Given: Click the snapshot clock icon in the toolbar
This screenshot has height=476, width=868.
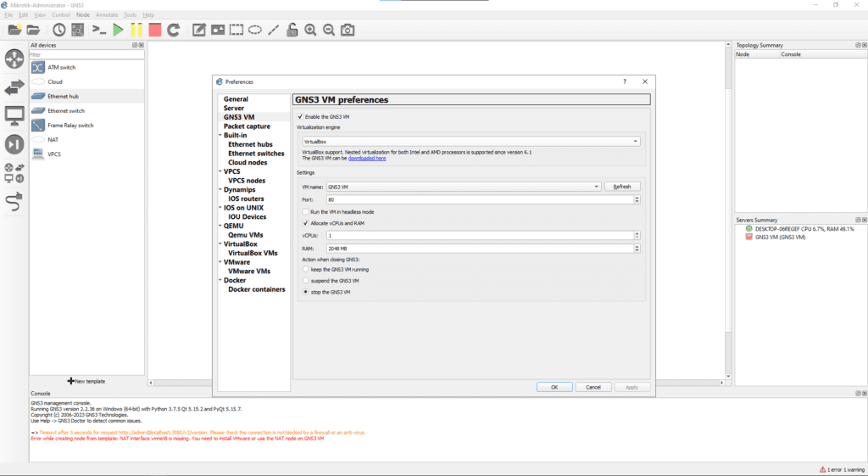Looking at the screenshot, I should click(59, 30).
